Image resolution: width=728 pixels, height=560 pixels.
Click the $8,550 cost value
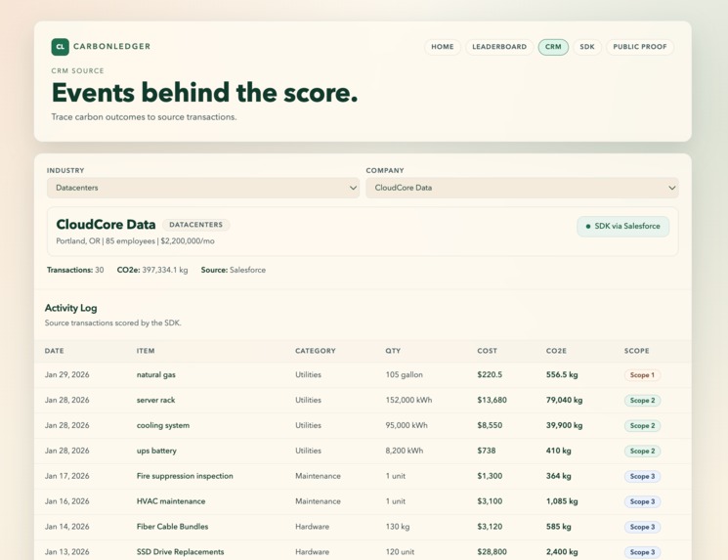pyautogui.click(x=490, y=425)
